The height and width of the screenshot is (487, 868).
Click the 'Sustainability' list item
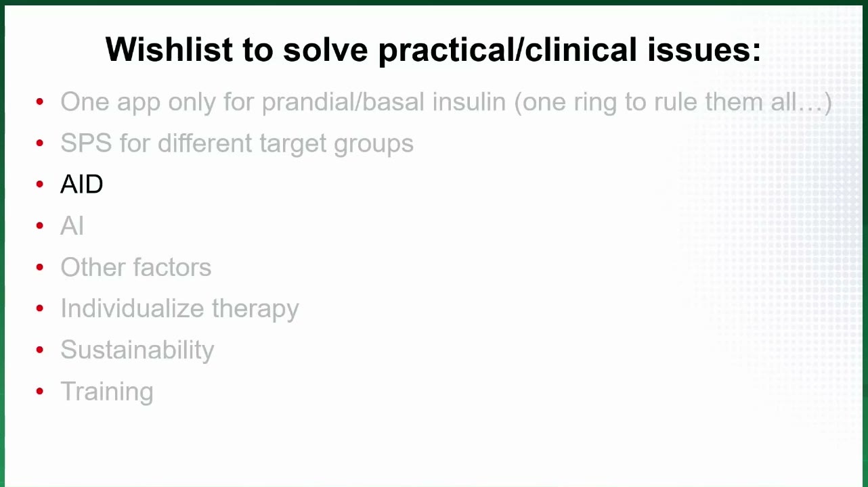click(137, 350)
